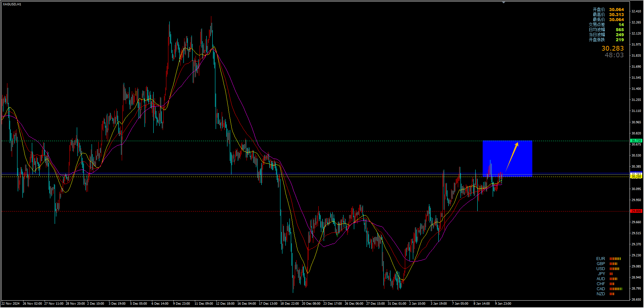This screenshot has height=308, width=644.
Task: Click the 18 Dec 22:00 time axis label
Action: (289, 304)
